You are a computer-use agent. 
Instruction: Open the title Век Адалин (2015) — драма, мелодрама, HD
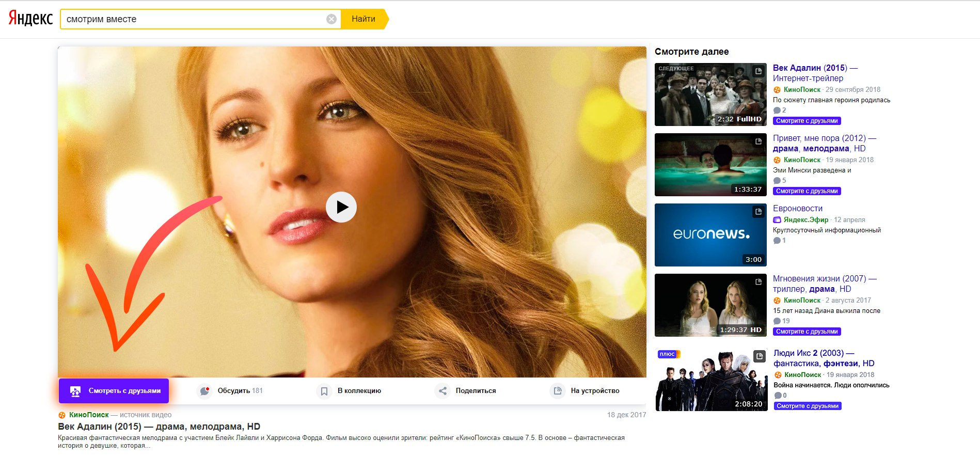point(159,427)
